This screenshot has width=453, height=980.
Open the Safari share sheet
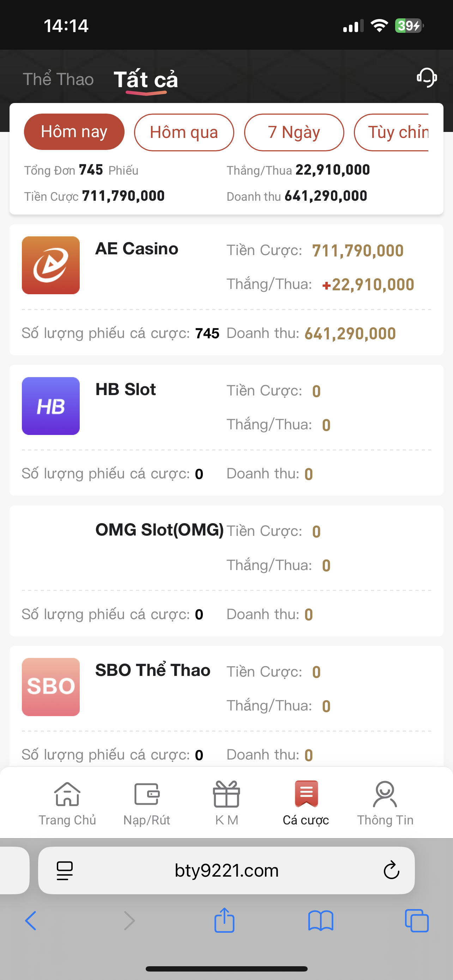[x=224, y=921]
